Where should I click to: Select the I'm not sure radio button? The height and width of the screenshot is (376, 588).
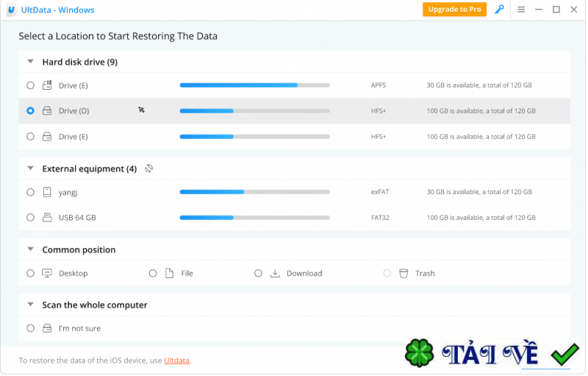click(x=30, y=328)
